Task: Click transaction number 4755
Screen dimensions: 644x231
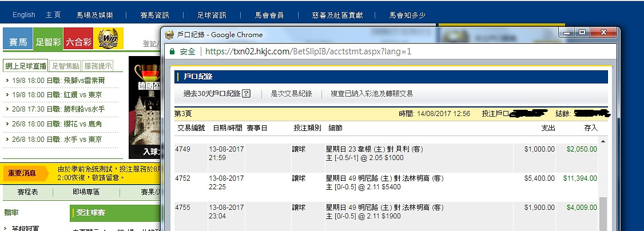Action: [183, 208]
